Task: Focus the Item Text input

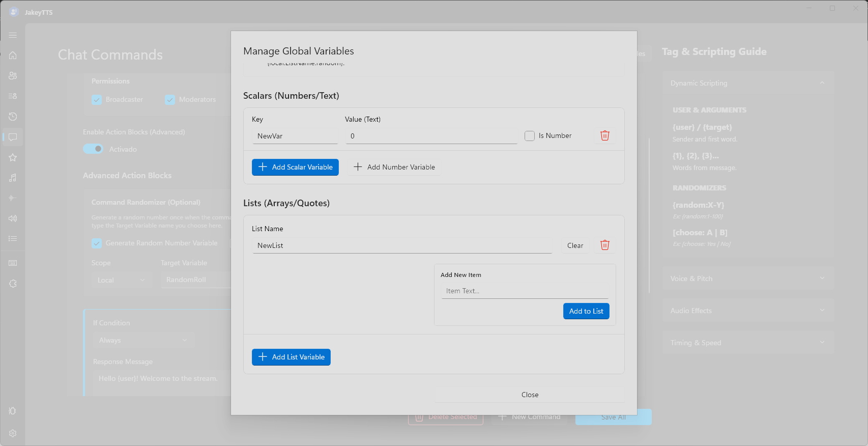Action: tap(525, 291)
